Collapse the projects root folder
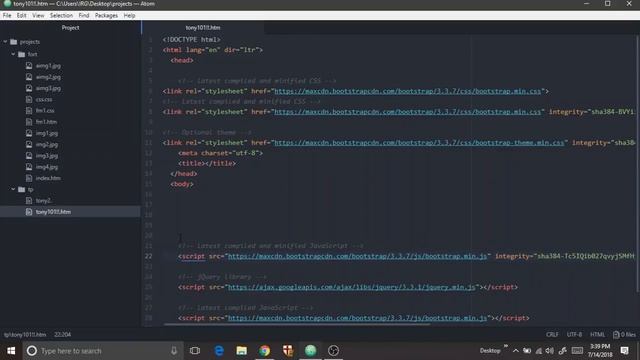Viewport: 640px width, 360px height. 5,42
